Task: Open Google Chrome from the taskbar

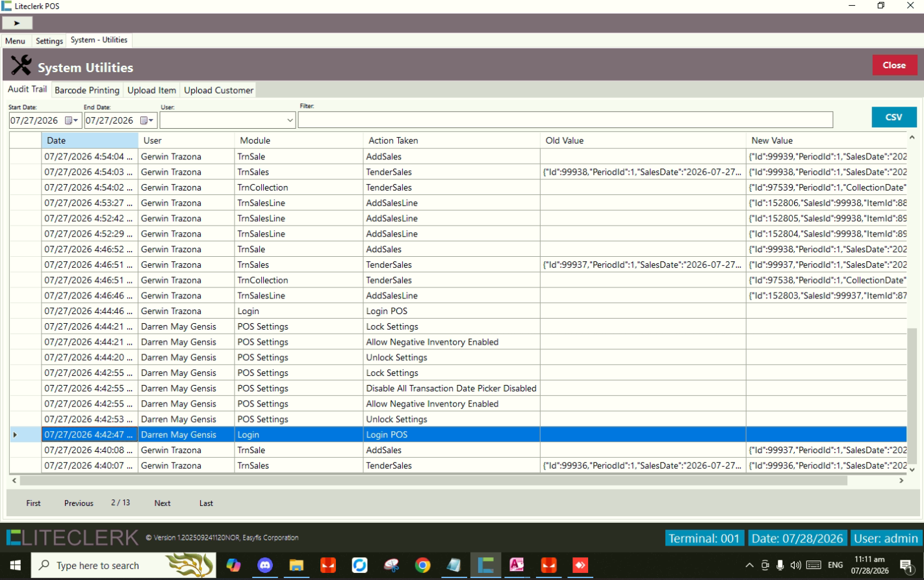Action: point(423,565)
